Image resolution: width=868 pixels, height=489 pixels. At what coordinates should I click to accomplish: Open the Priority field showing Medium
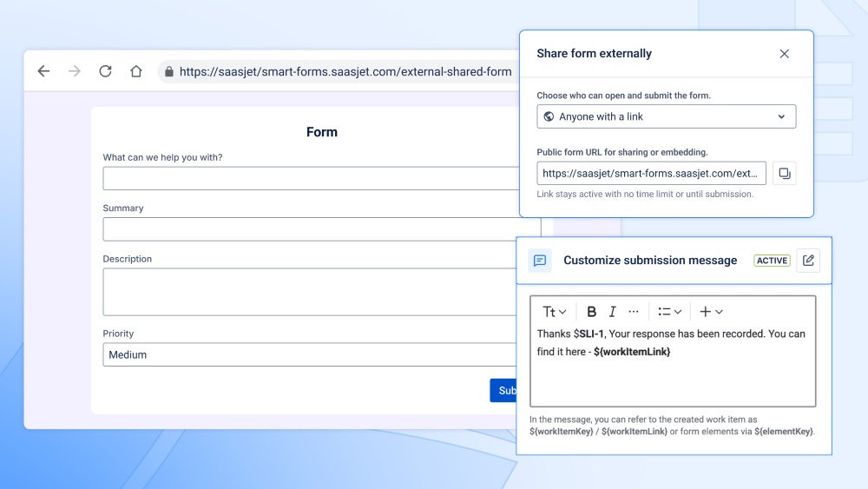[310, 354]
